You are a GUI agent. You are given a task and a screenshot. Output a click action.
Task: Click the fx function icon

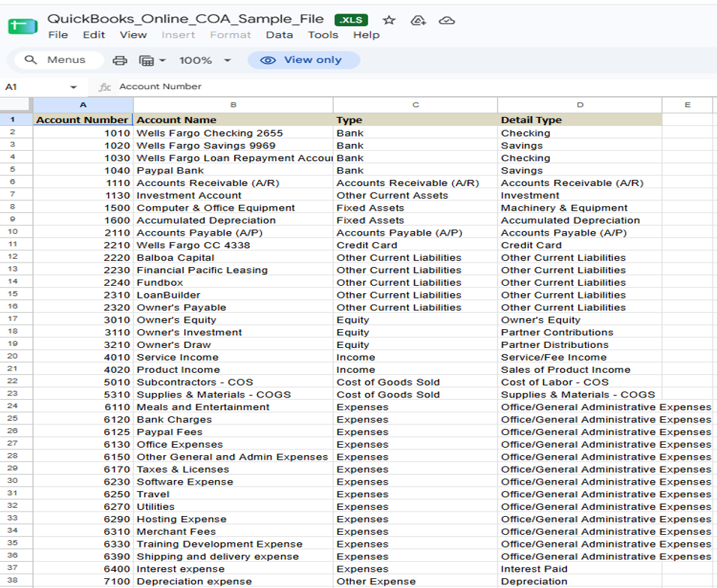[105, 87]
